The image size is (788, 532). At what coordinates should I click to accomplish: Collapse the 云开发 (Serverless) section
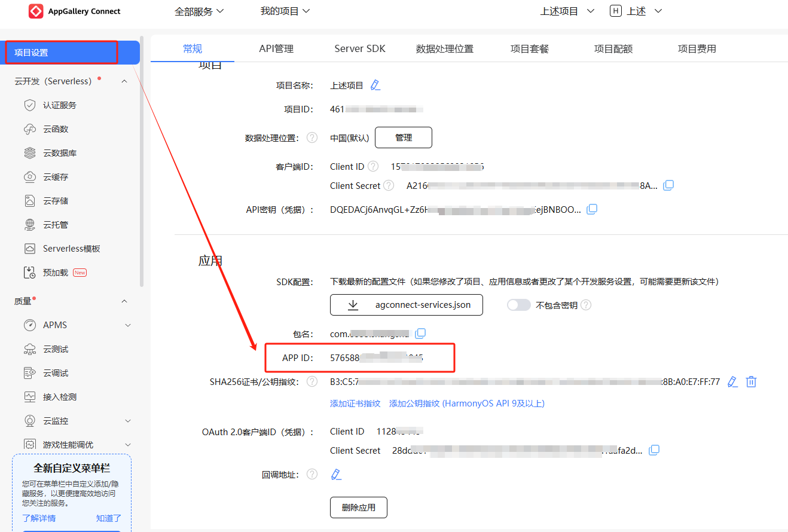coord(124,81)
